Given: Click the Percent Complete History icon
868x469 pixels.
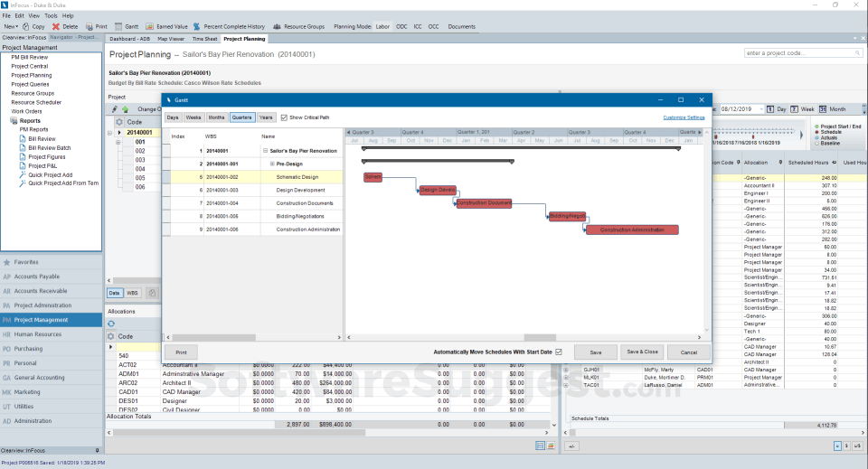Looking at the screenshot, I should (196, 27).
